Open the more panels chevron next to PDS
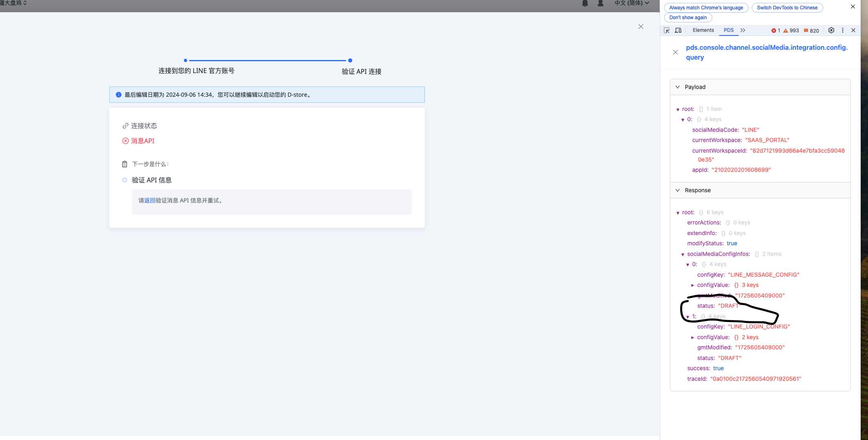 point(743,30)
